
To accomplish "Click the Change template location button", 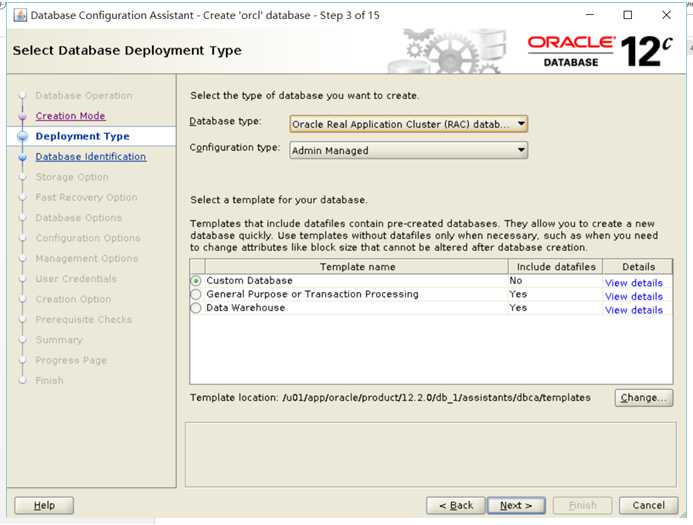I will click(644, 398).
